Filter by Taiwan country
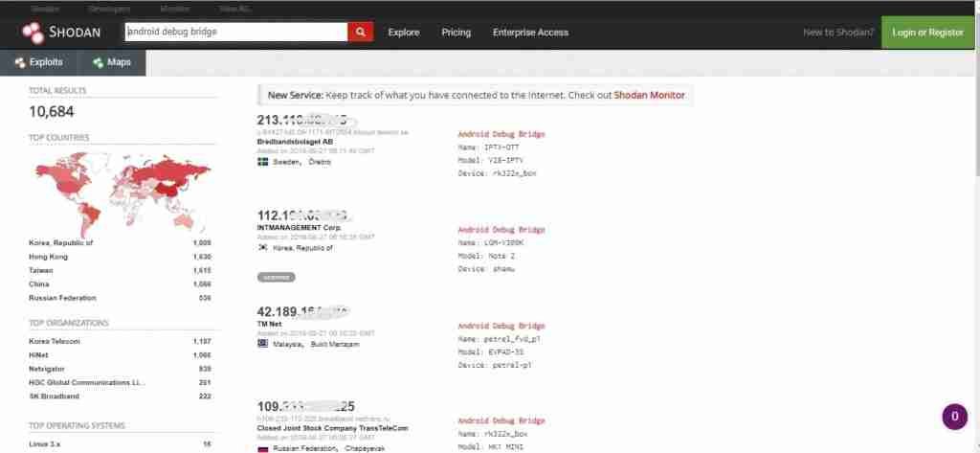Viewport: 980px width, 453px height. (40, 271)
